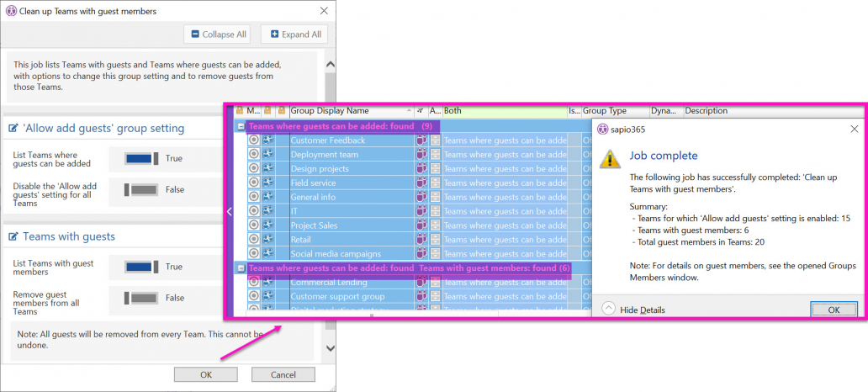Select the 'Commercial Lending' group name cell
The height and width of the screenshot is (392, 868).
(352, 283)
